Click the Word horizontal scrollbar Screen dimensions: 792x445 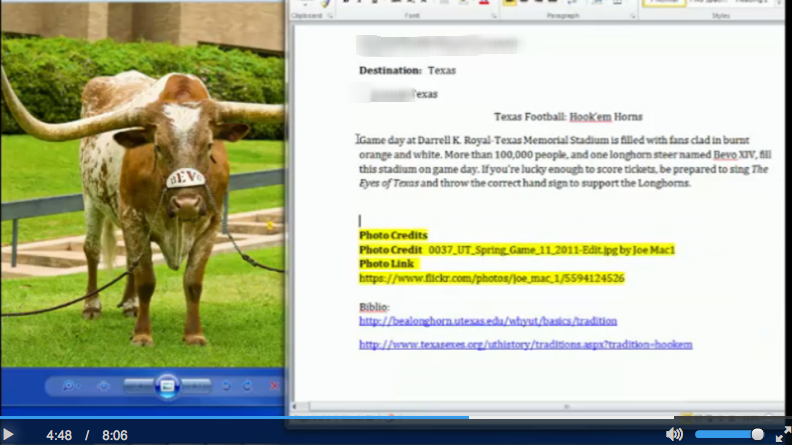click(x=539, y=407)
